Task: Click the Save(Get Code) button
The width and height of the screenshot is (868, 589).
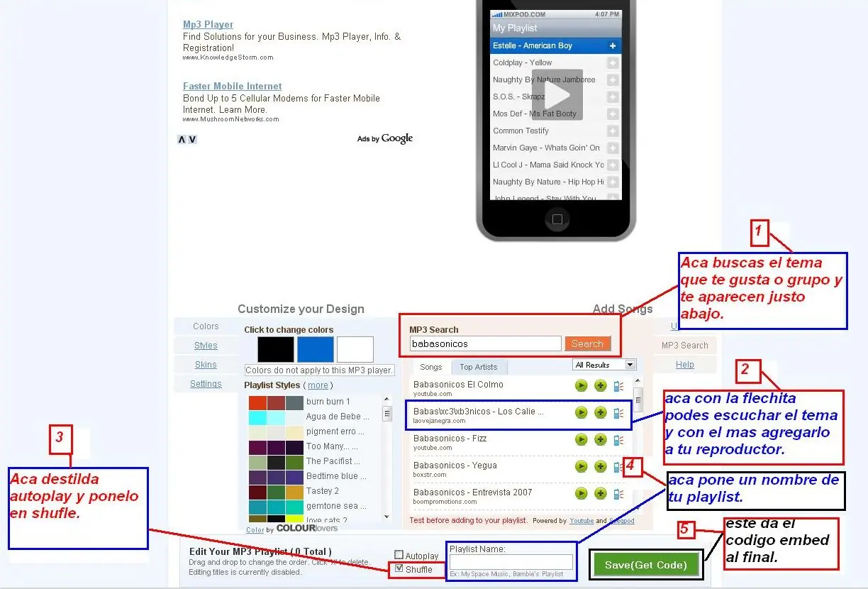Action: [x=645, y=565]
